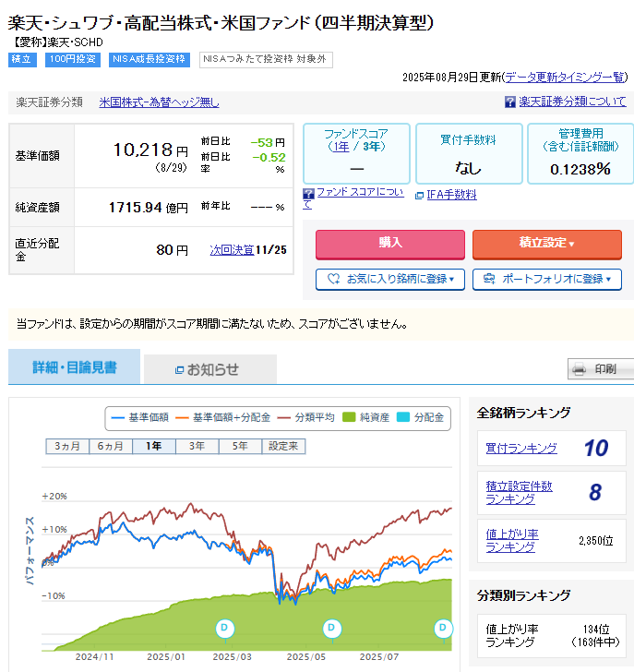Select the 6ヵ月 chart period
Viewport: 634px width, 672px height.
tap(111, 446)
